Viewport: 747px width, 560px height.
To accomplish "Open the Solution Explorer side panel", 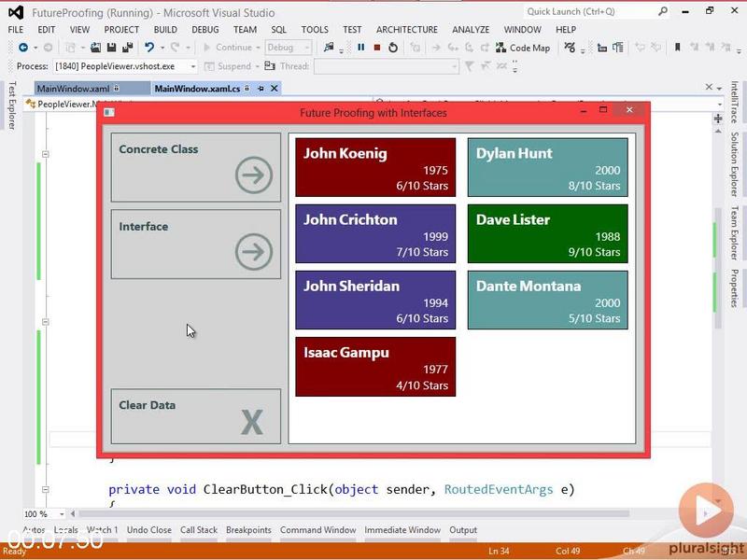I will coord(734,164).
